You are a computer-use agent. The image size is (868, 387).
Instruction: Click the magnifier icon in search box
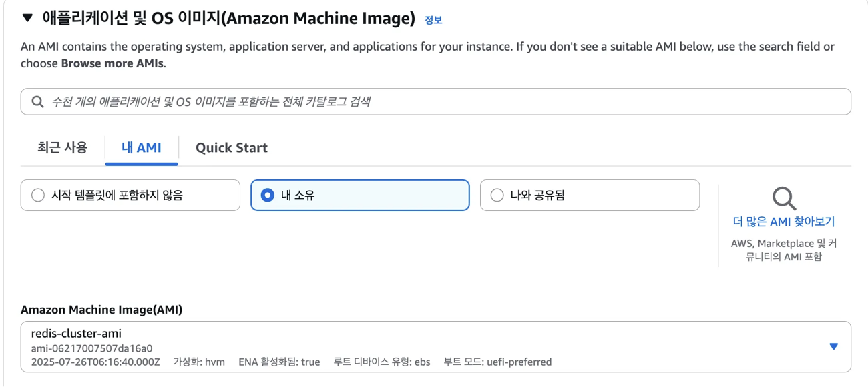tap(37, 102)
